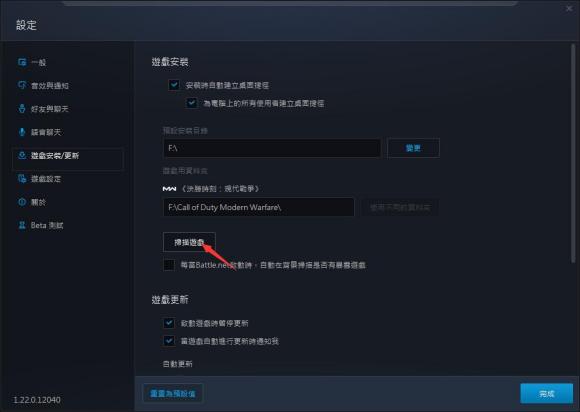
Task: Open friends and chat settings icon
Action: pos(22,109)
